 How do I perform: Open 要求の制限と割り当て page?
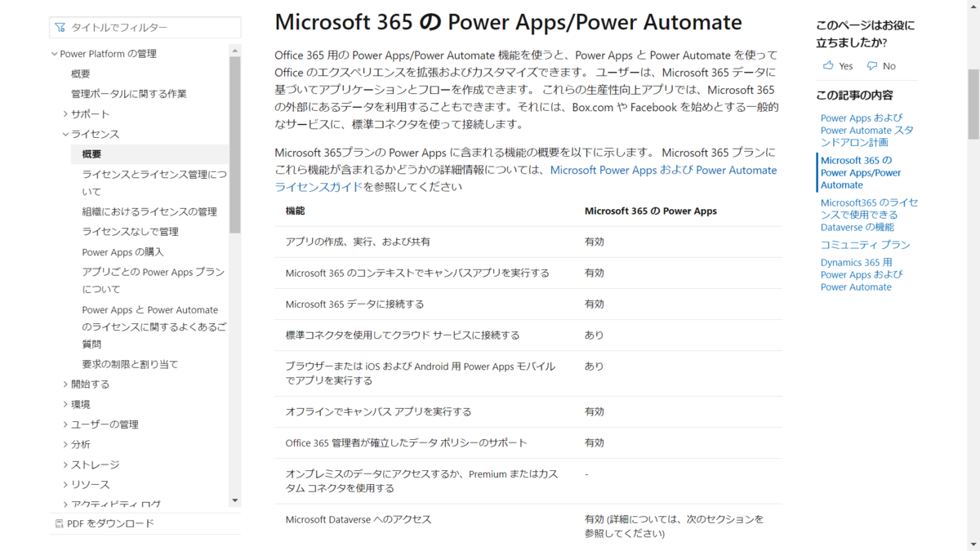point(130,364)
